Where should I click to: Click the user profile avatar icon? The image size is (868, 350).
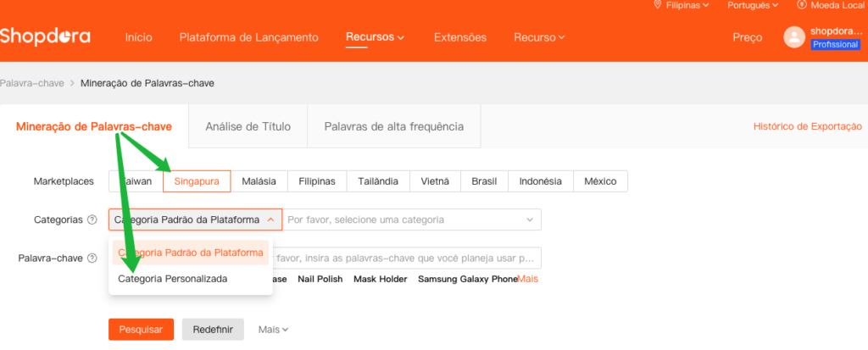pyautogui.click(x=793, y=37)
